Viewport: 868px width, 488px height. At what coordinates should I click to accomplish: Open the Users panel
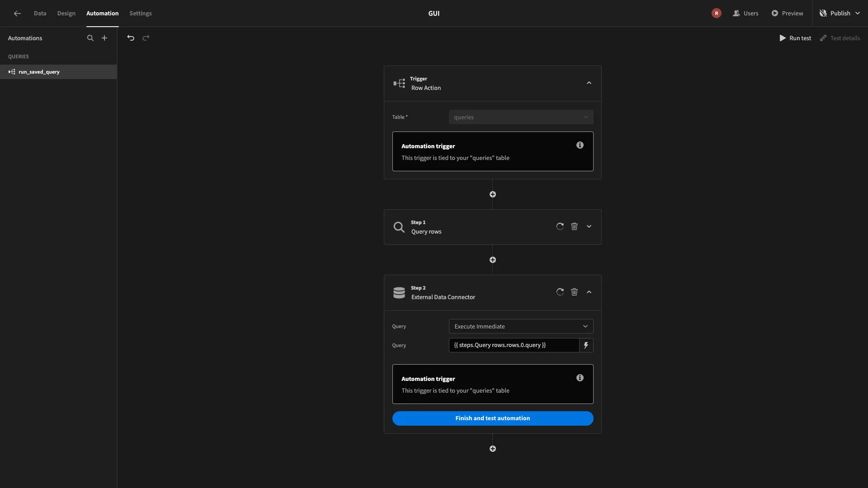pos(745,13)
